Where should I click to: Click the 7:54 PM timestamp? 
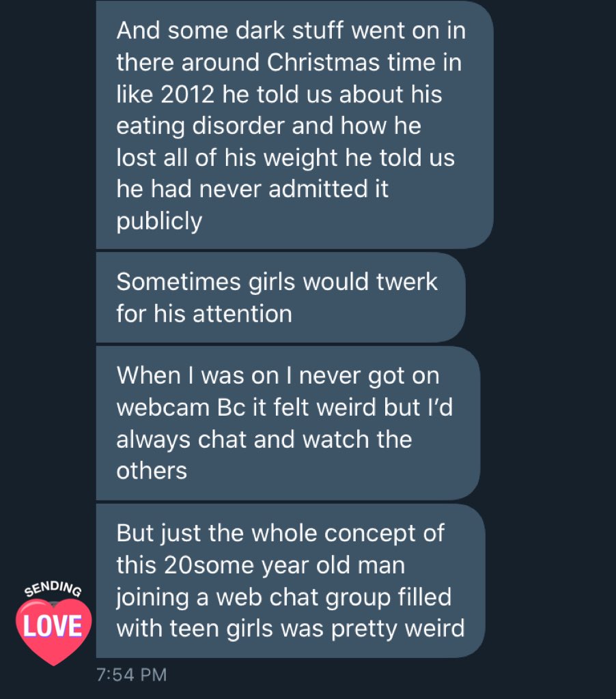tap(131, 675)
